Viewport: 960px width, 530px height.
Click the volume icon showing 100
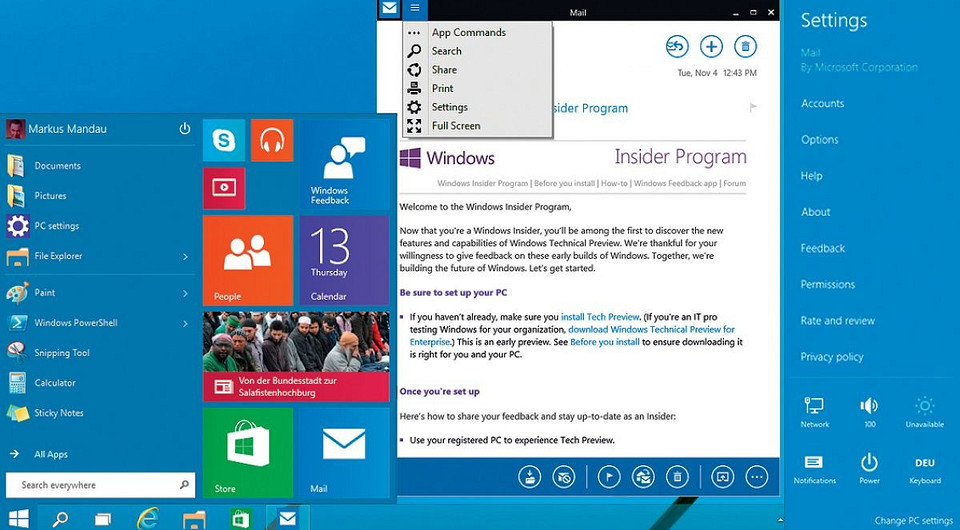point(869,412)
